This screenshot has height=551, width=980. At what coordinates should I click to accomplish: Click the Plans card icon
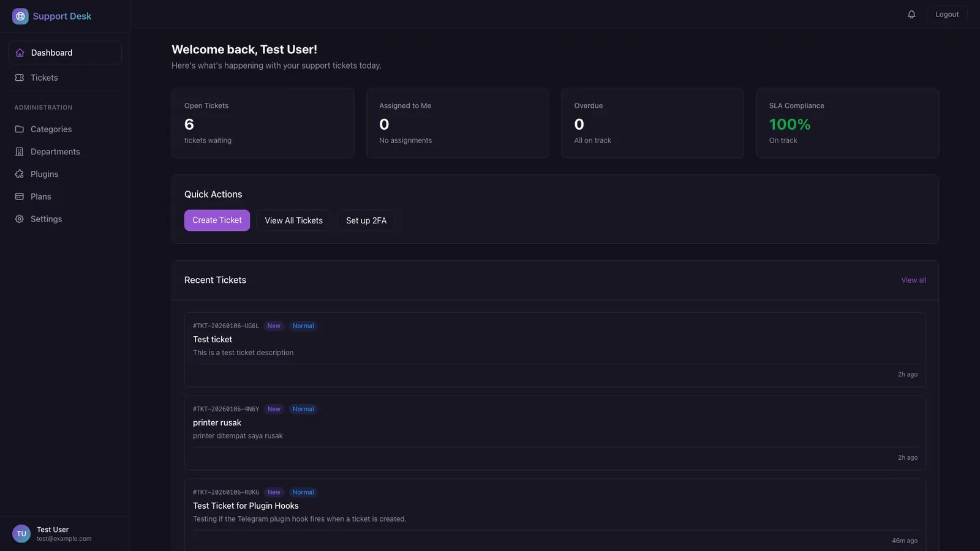click(20, 197)
